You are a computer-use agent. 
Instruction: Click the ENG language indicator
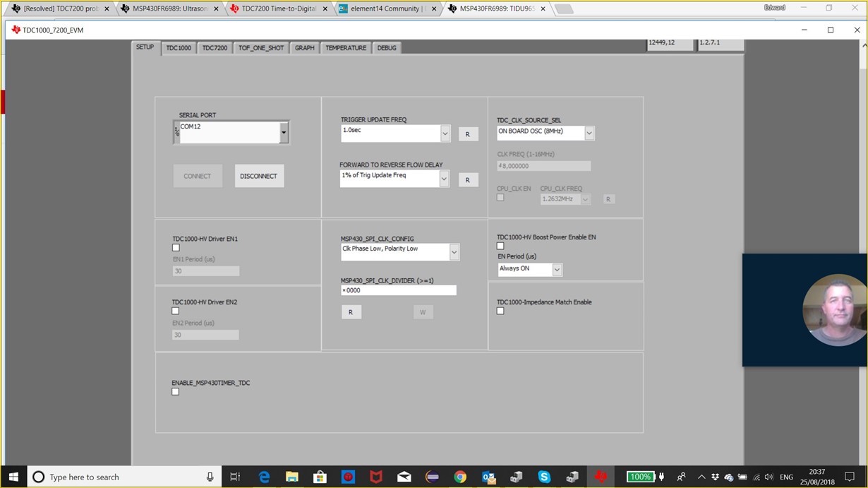click(x=786, y=477)
